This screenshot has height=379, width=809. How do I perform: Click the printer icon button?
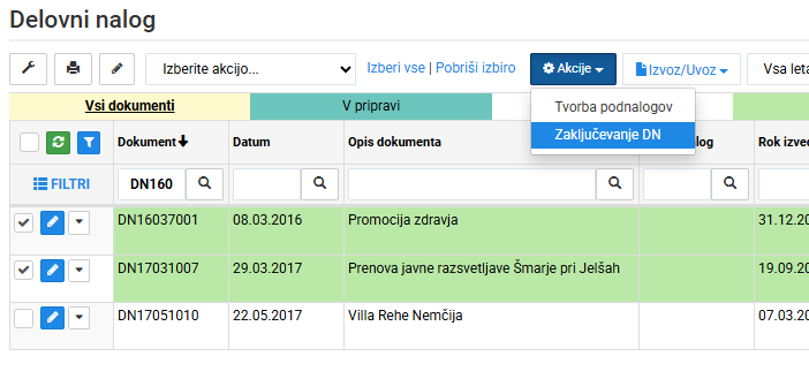click(73, 69)
